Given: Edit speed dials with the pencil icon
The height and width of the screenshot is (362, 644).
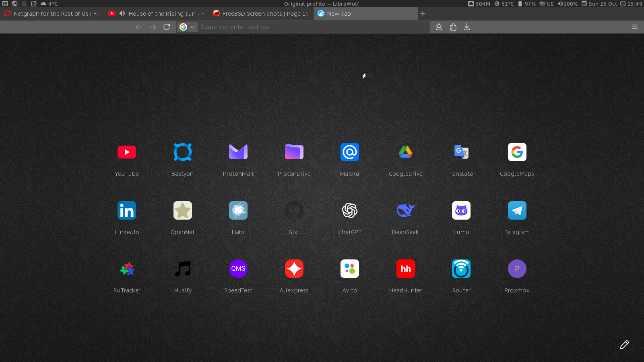Looking at the screenshot, I should (x=625, y=345).
